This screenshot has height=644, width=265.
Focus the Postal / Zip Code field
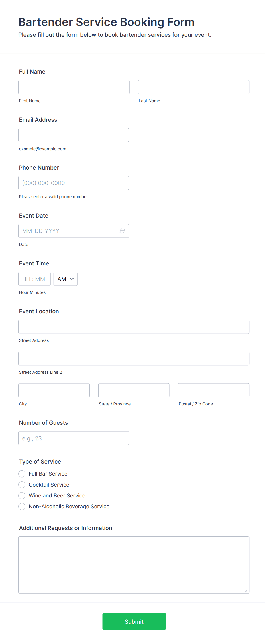coord(213,390)
